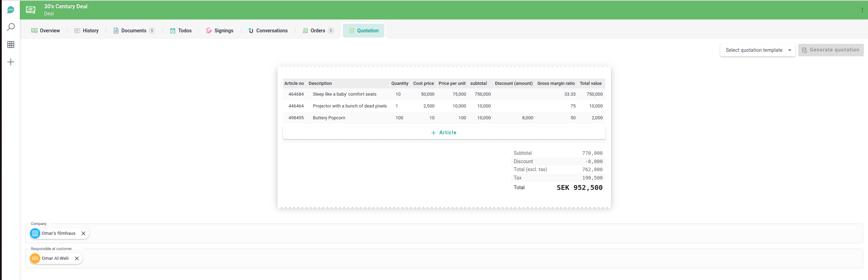The width and height of the screenshot is (868, 280).
Task: Remove Omar's filmhaus company chip
Action: 83,233
